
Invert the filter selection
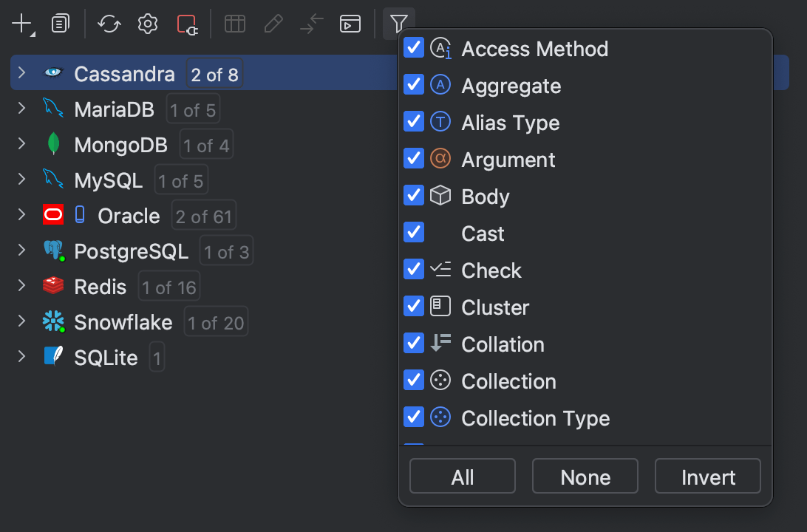(707, 476)
